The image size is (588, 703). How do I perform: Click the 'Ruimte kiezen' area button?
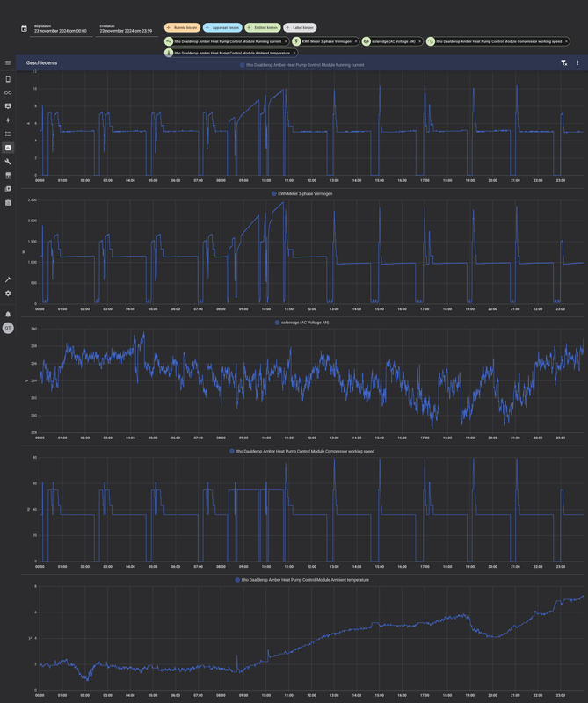pyautogui.click(x=182, y=28)
